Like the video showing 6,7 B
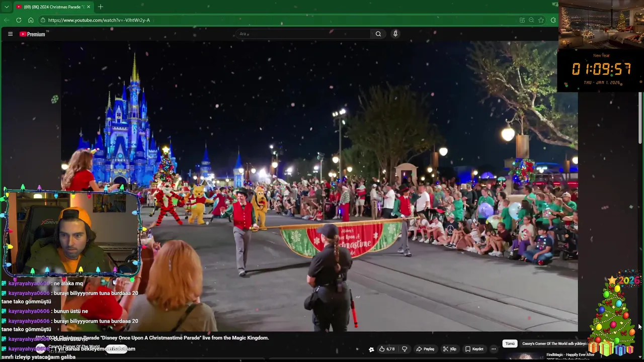The image size is (644, 362). click(387, 349)
